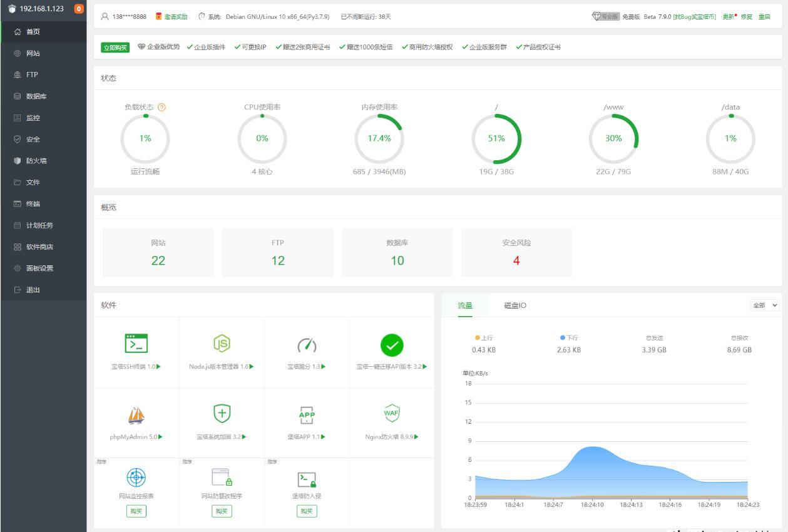This screenshot has height=532, width=788.
Task: Toggle the 下行 legend series in the chart
Action: point(569,338)
